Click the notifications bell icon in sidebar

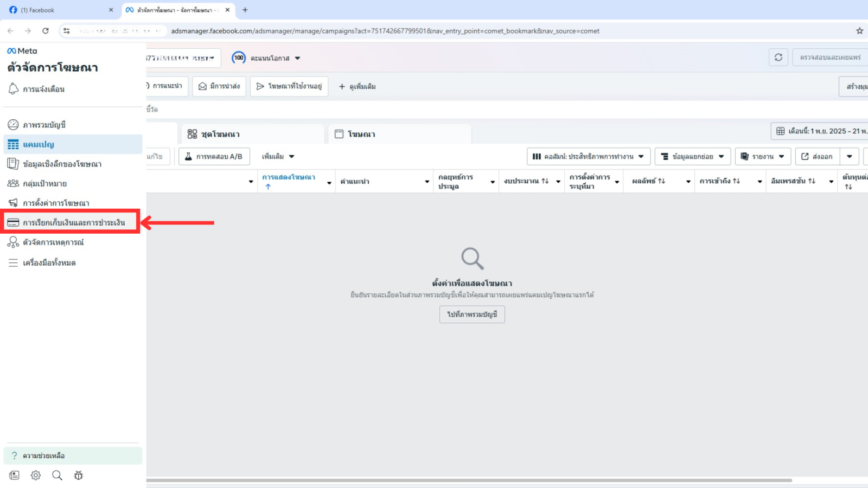(x=14, y=89)
